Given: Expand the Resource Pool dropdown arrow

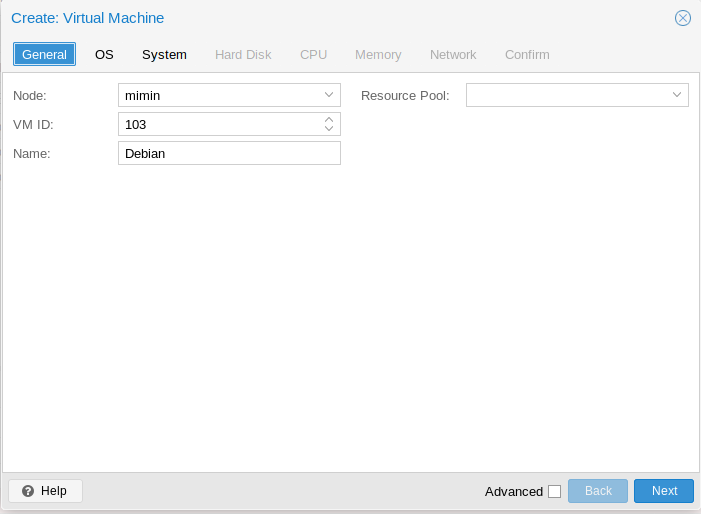Looking at the screenshot, I should [x=677, y=95].
